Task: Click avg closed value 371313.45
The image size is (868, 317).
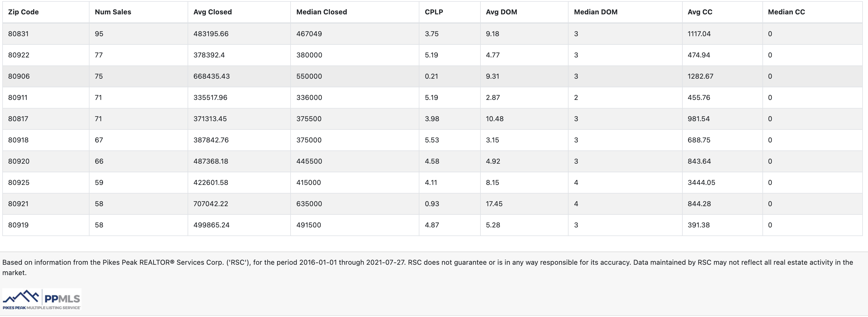Action: coord(210,119)
